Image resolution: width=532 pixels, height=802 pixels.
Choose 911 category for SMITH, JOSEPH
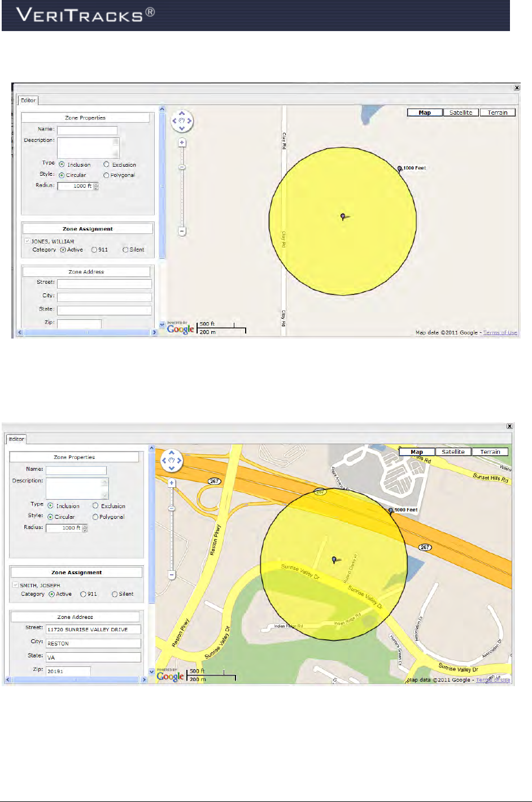83,594
